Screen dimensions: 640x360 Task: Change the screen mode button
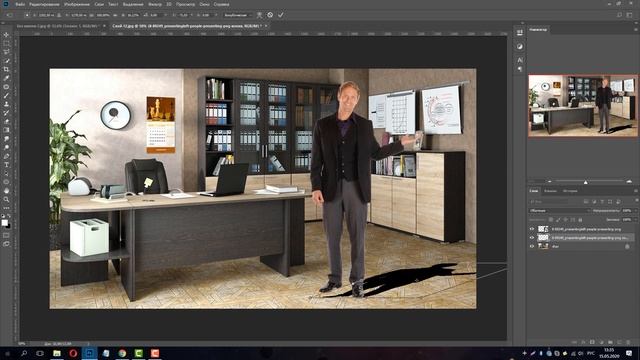pos(6,244)
